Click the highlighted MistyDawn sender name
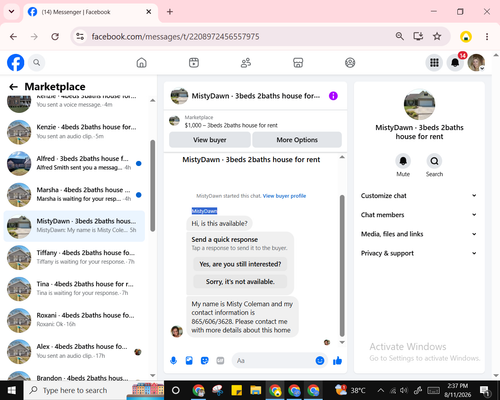The width and height of the screenshot is (500, 400). pos(204,211)
